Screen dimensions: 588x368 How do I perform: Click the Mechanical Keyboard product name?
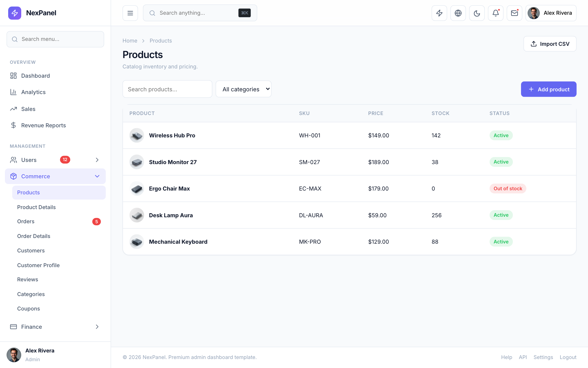178,242
